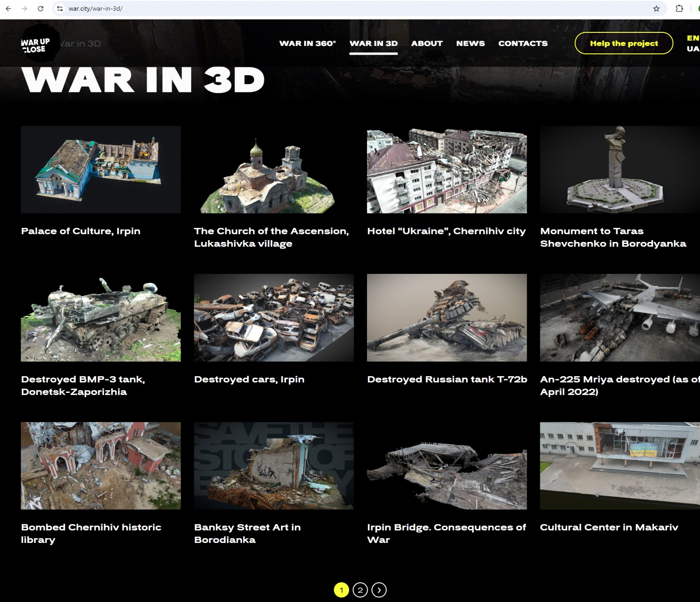Screen dimensions: 700x602
Task: Select the War in 3D nav tab
Action: pos(373,43)
